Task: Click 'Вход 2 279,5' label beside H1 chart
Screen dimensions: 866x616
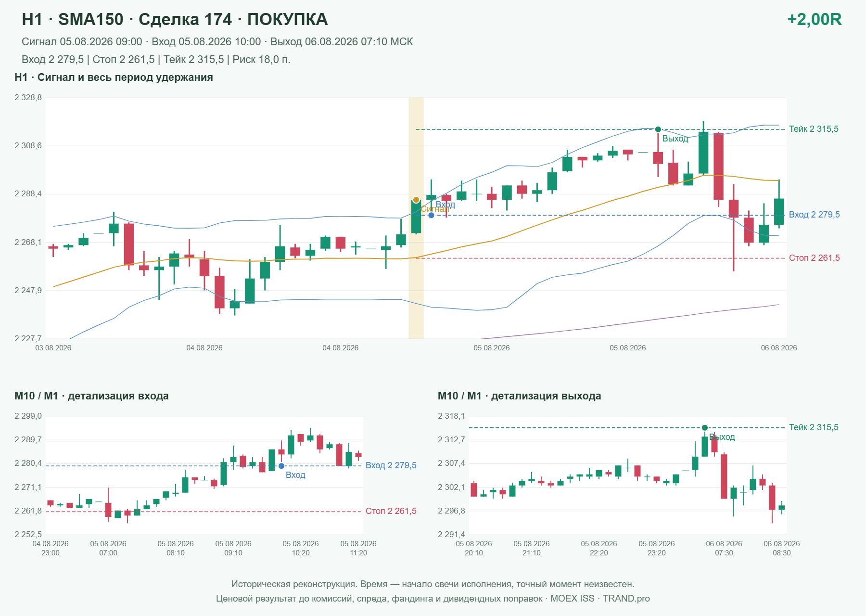Action: (814, 215)
